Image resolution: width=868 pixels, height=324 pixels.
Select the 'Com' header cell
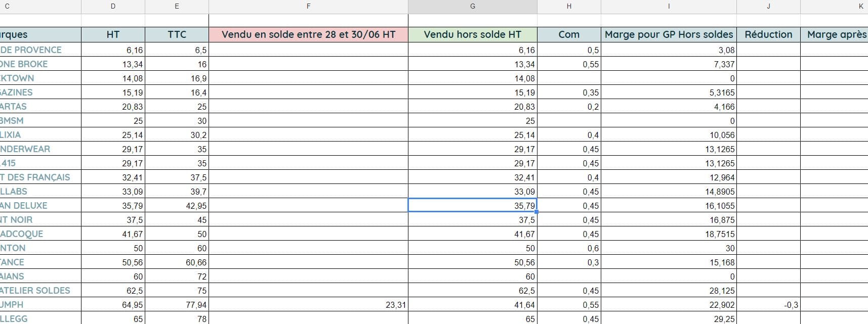[x=569, y=34]
